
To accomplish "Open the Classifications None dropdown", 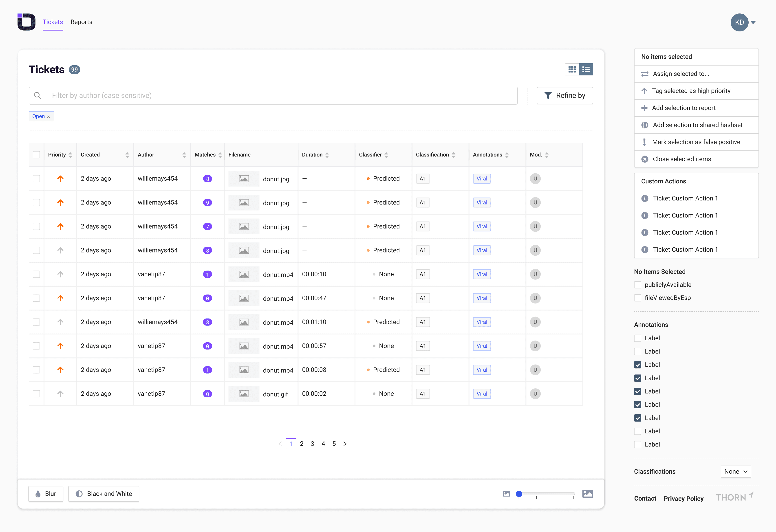I will [x=736, y=471].
